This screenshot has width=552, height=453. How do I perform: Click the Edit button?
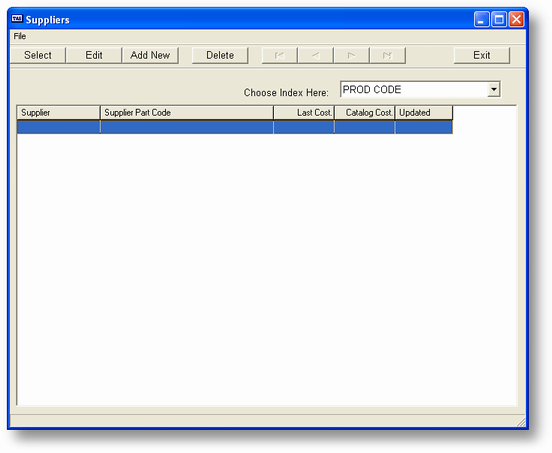coord(94,55)
